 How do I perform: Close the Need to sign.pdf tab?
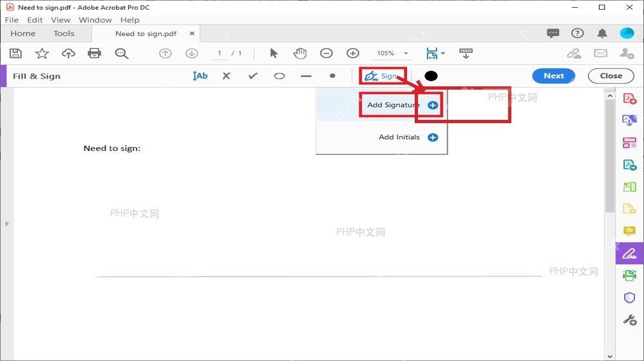point(192,34)
